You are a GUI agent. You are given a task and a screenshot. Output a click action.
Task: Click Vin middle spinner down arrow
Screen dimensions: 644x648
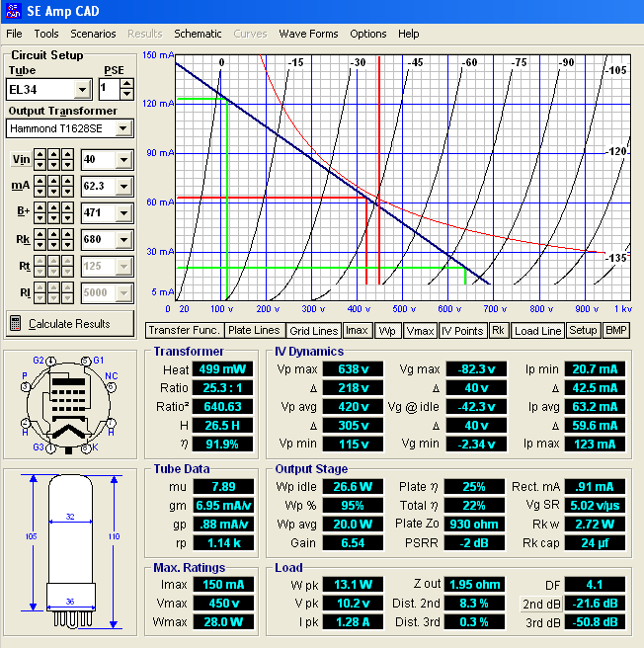point(53,165)
